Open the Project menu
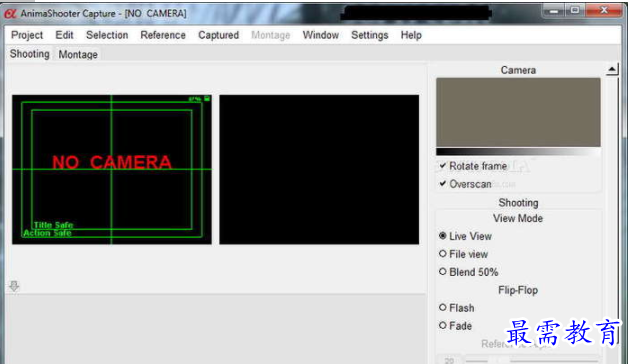628x364 pixels. (27, 35)
